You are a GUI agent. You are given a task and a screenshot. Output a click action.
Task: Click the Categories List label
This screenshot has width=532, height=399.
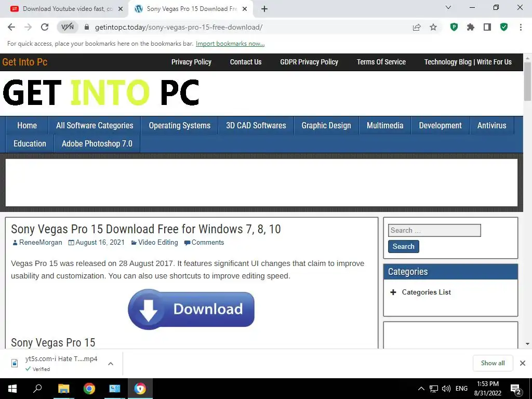click(x=426, y=292)
